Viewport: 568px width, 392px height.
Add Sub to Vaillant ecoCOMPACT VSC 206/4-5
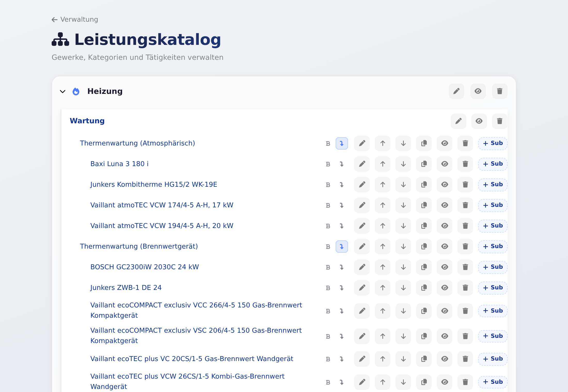[493, 336]
